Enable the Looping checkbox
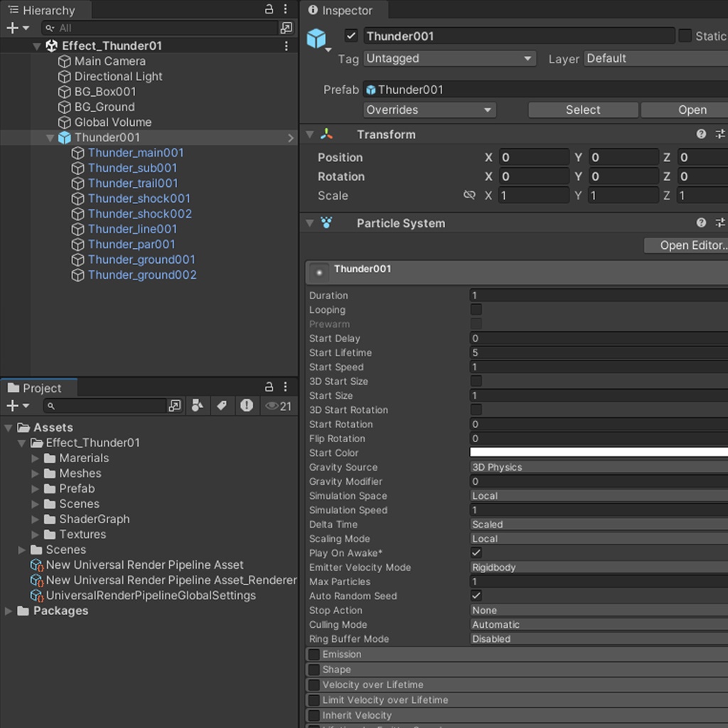Viewport: 728px width, 728px height. coord(476,309)
